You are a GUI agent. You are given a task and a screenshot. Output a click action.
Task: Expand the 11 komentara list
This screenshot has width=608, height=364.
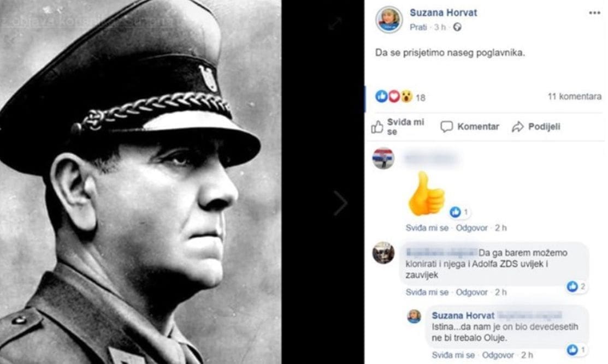(x=574, y=97)
